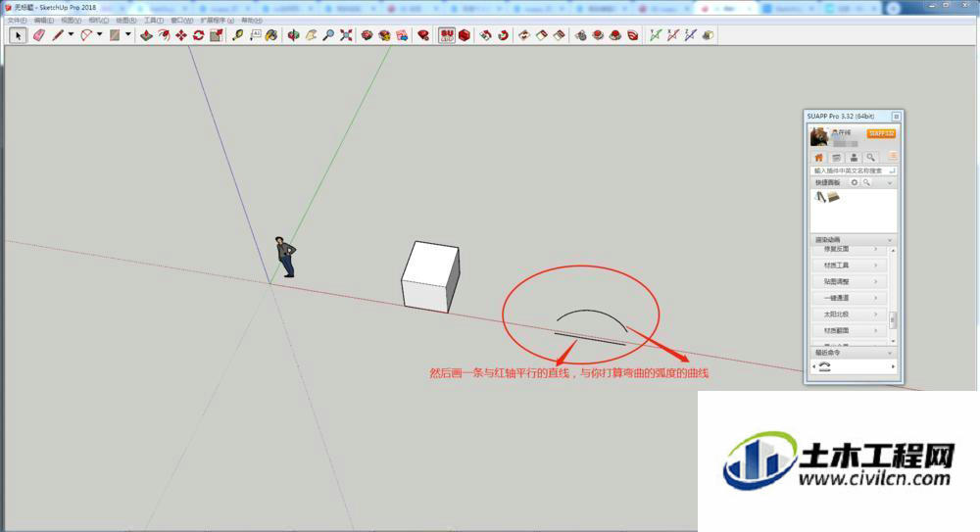Open the 窗口 (Window) menu
Screen dimensions: 980x532
pyautogui.click(x=182, y=21)
